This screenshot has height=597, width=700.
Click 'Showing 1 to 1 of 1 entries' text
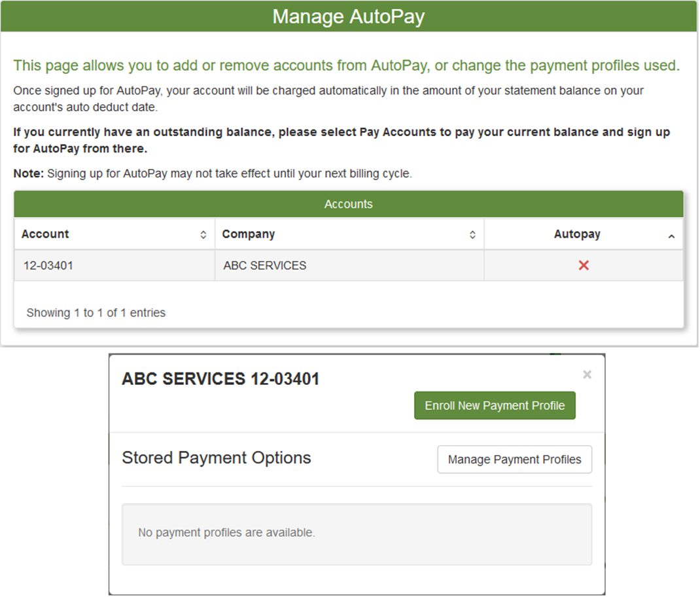96,313
